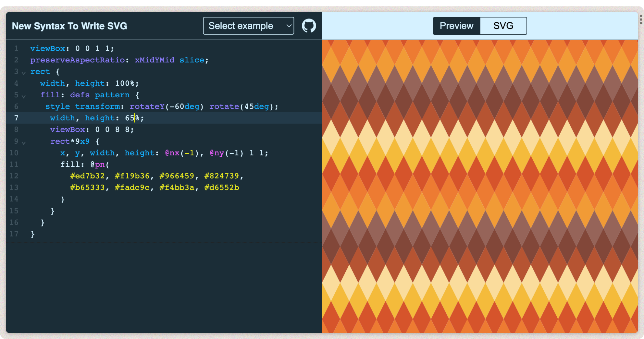Click the slice keyword on line 2
Image resolution: width=644 pixels, height=339 pixels.
pos(192,60)
